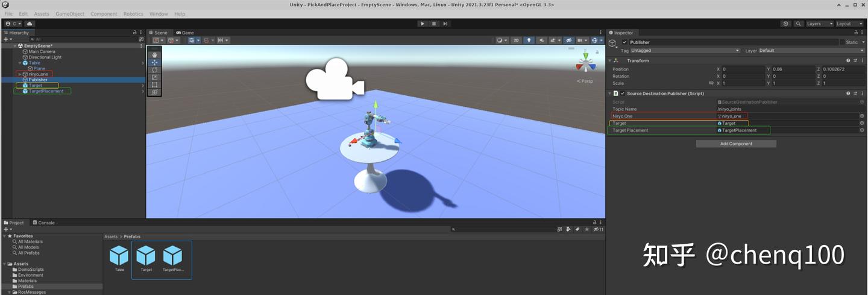Toggle the Publisher object active checkbox
The image size is (868, 295).
624,42
